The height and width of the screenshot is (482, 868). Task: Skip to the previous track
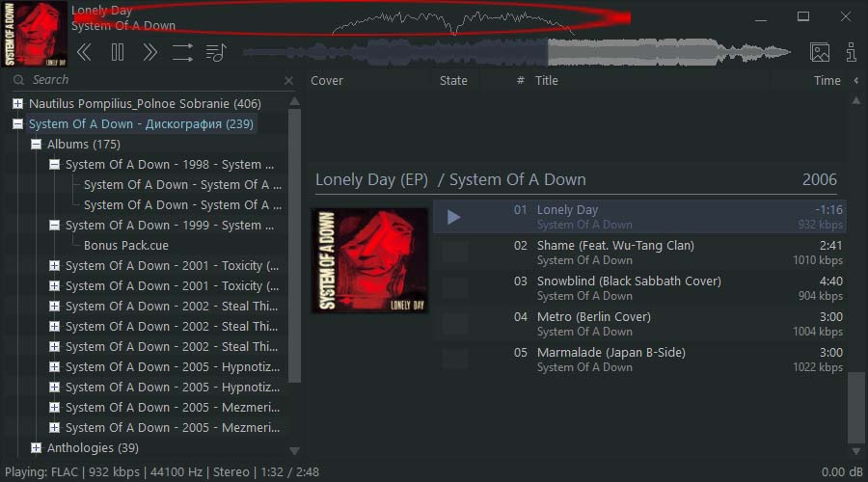pyautogui.click(x=84, y=53)
